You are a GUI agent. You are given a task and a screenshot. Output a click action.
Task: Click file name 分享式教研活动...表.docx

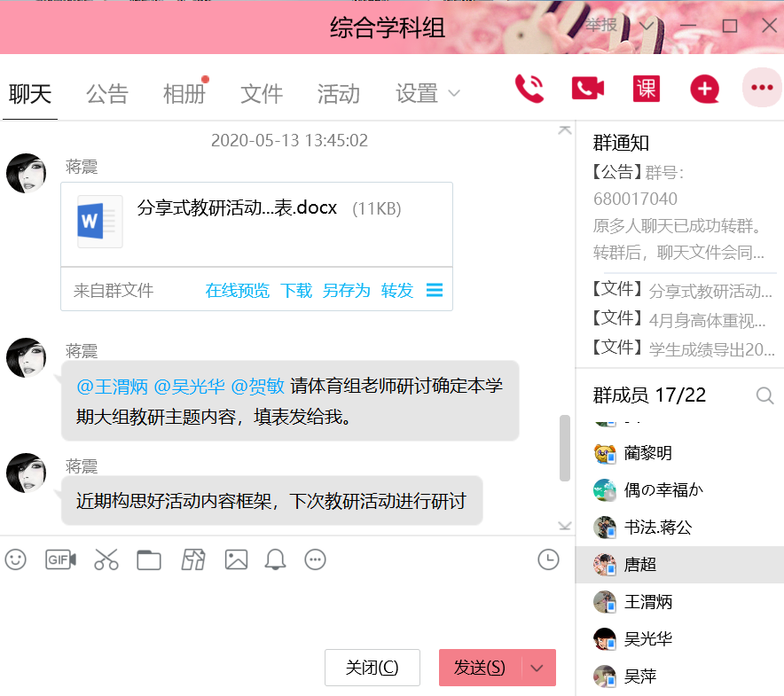pyautogui.click(x=237, y=208)
